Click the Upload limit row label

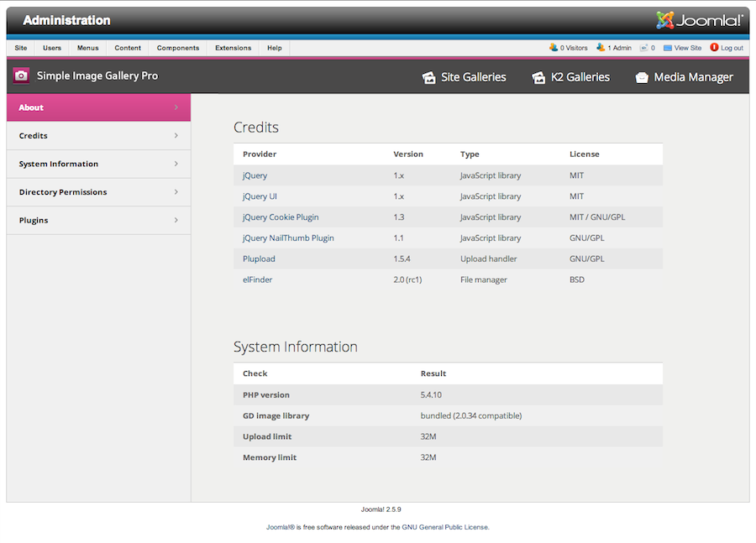267,436
